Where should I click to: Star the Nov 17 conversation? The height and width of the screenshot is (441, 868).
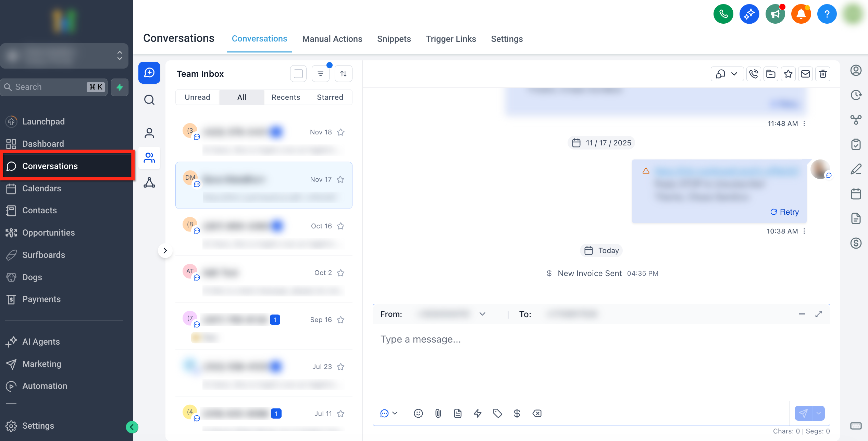point(340,179)
